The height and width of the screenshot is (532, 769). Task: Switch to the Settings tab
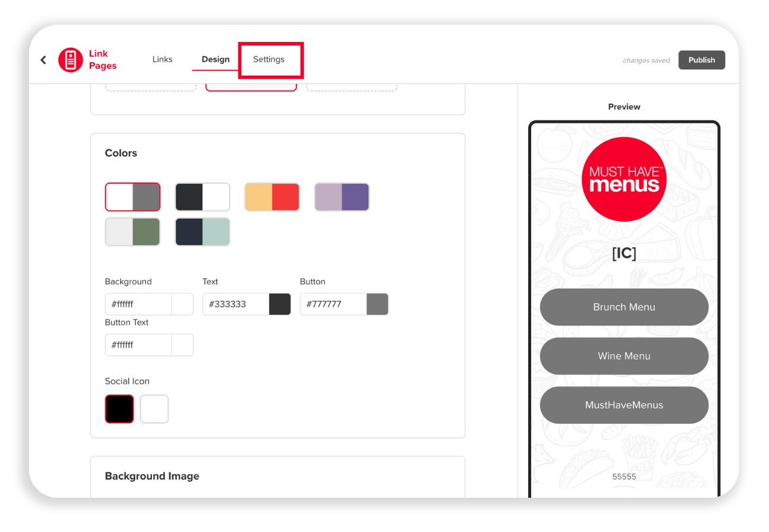pos(269,59)
